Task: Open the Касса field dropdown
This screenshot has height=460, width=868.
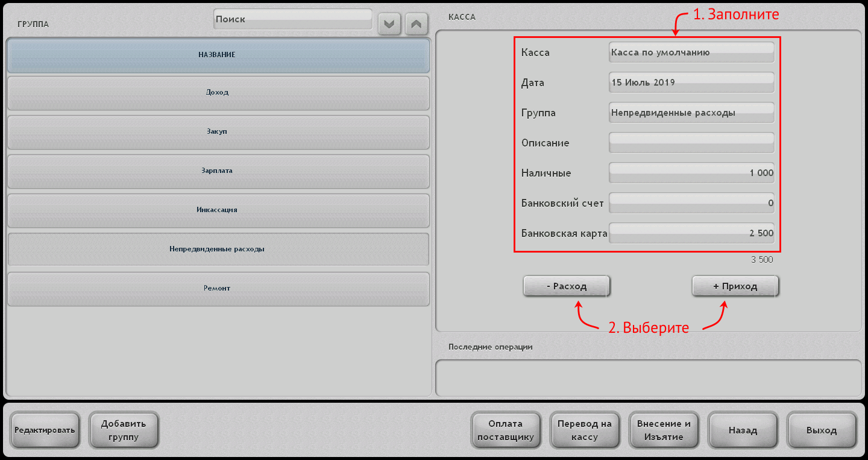Action: tap(691, 52)
